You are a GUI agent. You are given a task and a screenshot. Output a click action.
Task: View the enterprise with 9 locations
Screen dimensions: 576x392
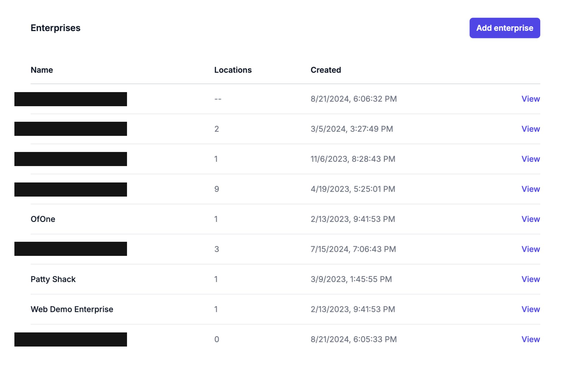531,189
